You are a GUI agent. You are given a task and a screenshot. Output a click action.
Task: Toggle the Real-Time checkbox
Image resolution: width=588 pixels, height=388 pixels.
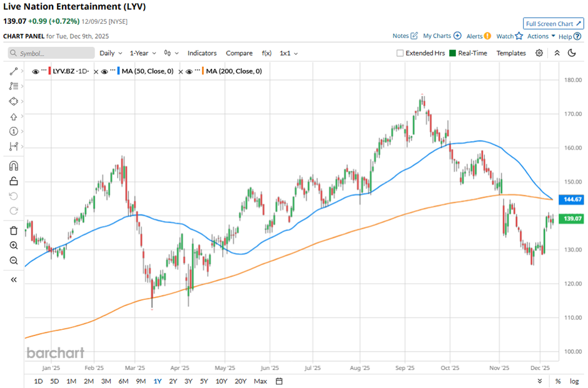(x=454, y=53)
